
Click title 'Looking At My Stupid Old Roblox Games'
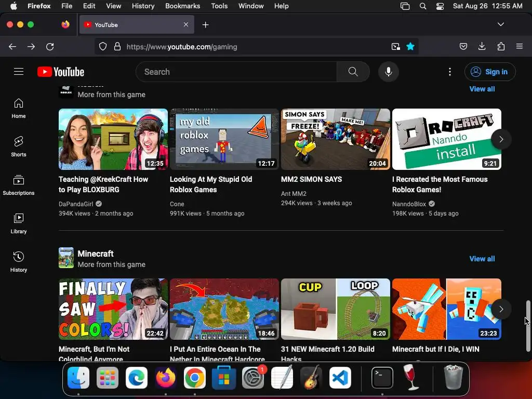pyautogui.click(x=211, y=184)
